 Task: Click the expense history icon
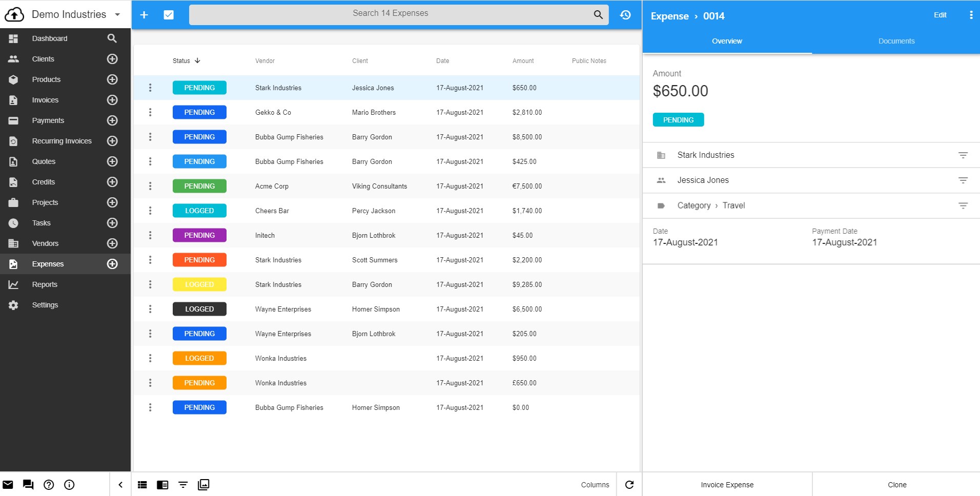pyautogui.click(x=625, y=15)
